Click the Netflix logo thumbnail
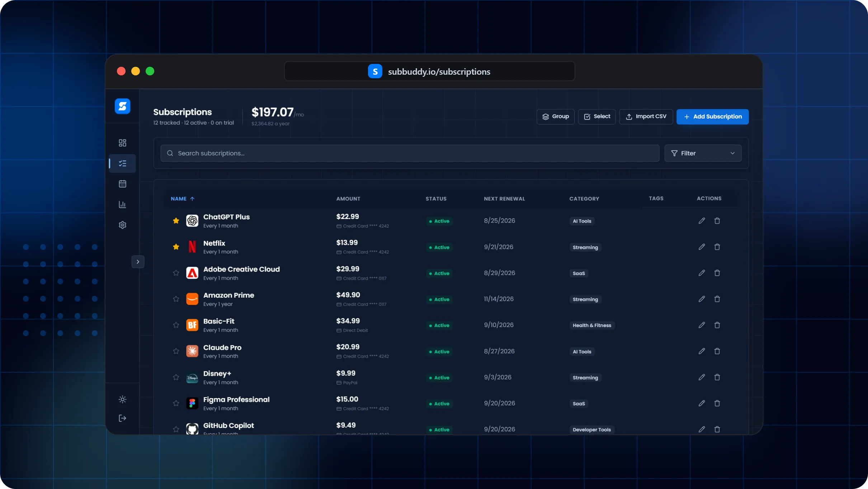The image size is (868, 489). point(192,247)
